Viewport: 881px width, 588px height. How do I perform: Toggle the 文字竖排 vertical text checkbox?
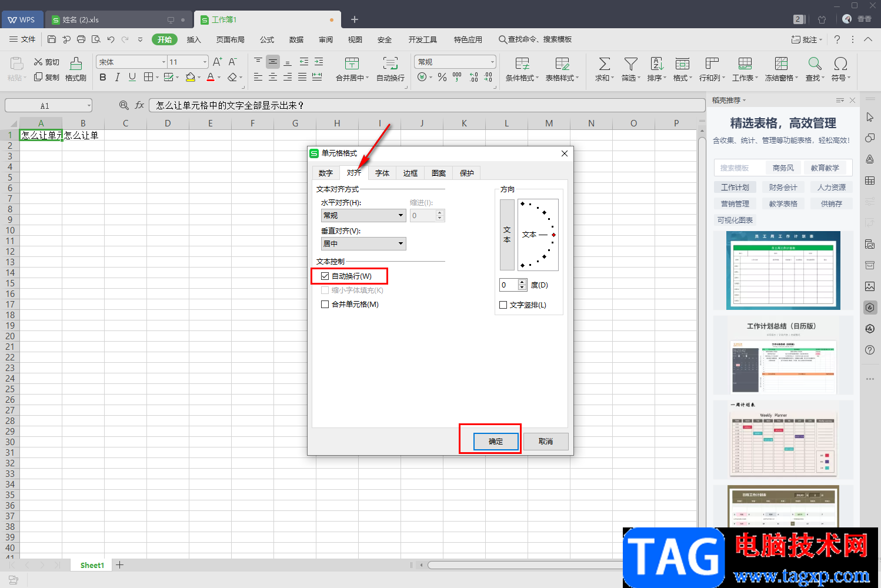[x=503, y=305]
